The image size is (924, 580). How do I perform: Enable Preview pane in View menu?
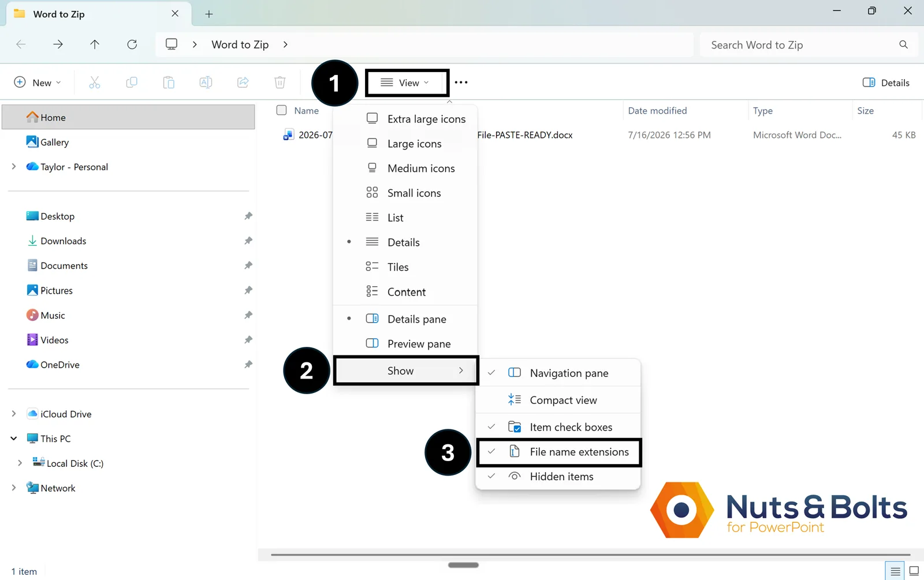point(405,344)
